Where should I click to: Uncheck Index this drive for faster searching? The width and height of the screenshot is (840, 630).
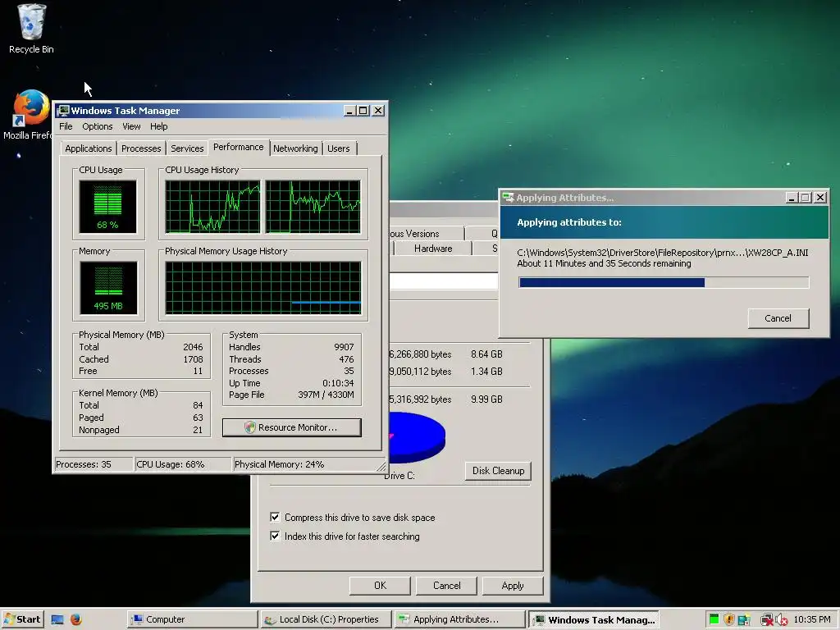(275, 536)
